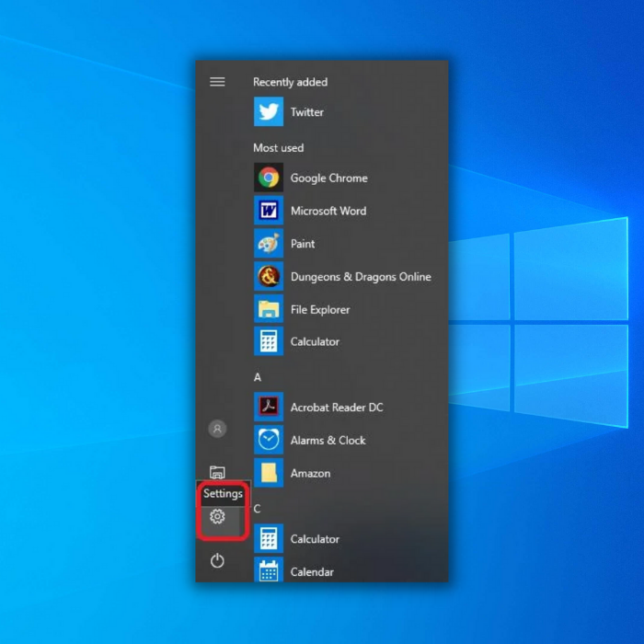This screenshot has height=644, width=644.
Task: Click the Recently added heading
Action: pyautogui.click(x=290, y=82)
